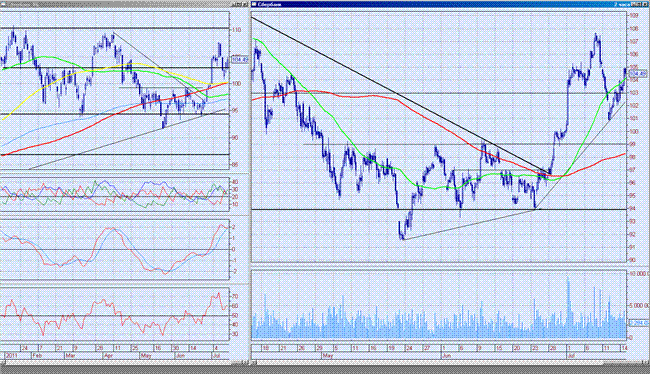This screenshot has width=650, height=374.
Task: Click the Сбербанк chart window icon
Action: click(254, 4)
